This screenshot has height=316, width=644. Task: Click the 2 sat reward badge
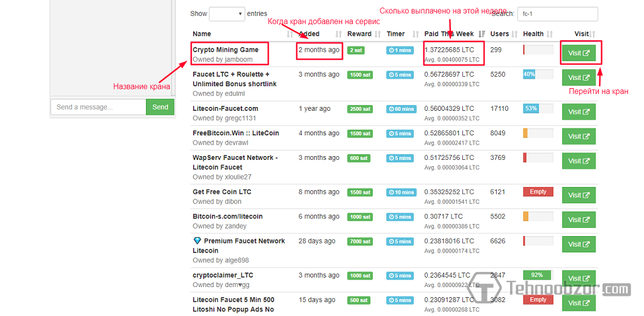[x=355, y=50]
